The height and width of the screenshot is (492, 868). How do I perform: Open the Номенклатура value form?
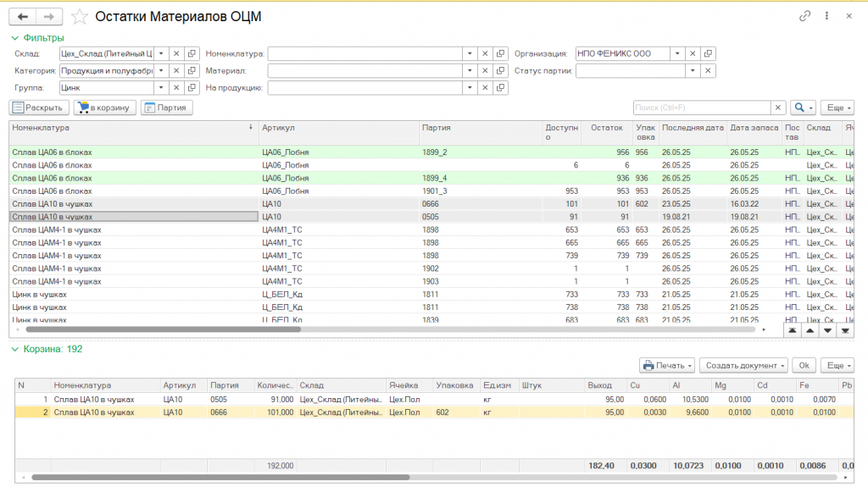(500, 53)
